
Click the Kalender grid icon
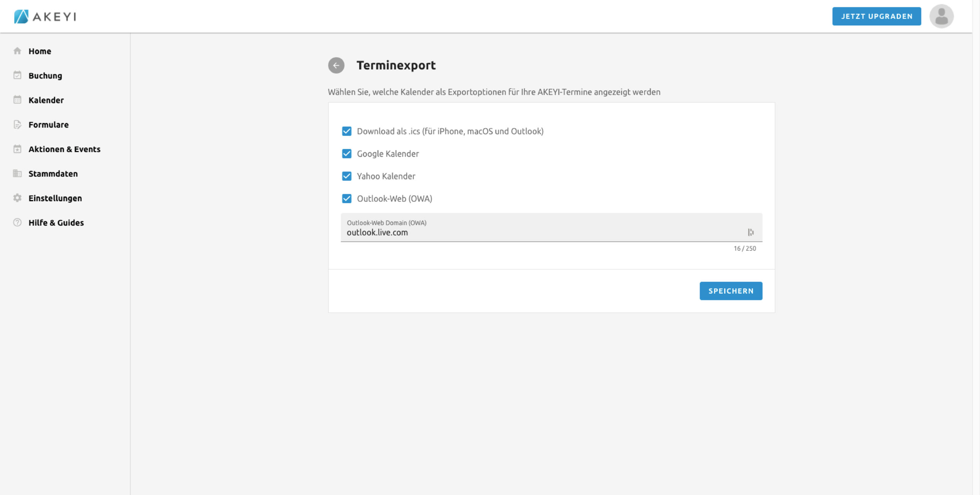(17, 100)
